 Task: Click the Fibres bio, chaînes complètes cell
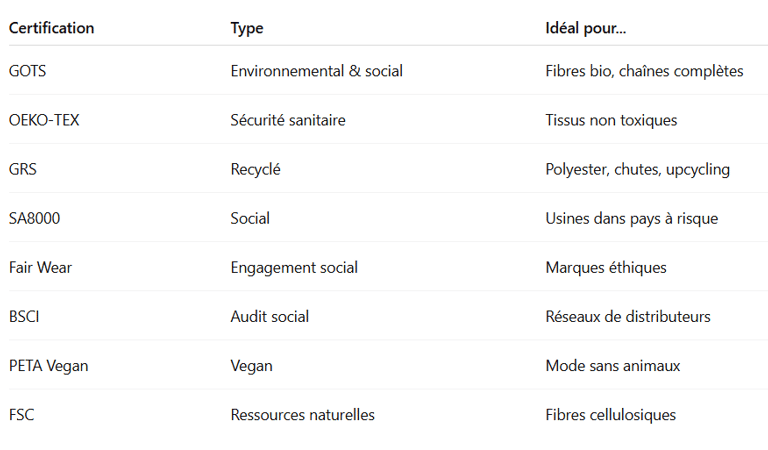644,71
